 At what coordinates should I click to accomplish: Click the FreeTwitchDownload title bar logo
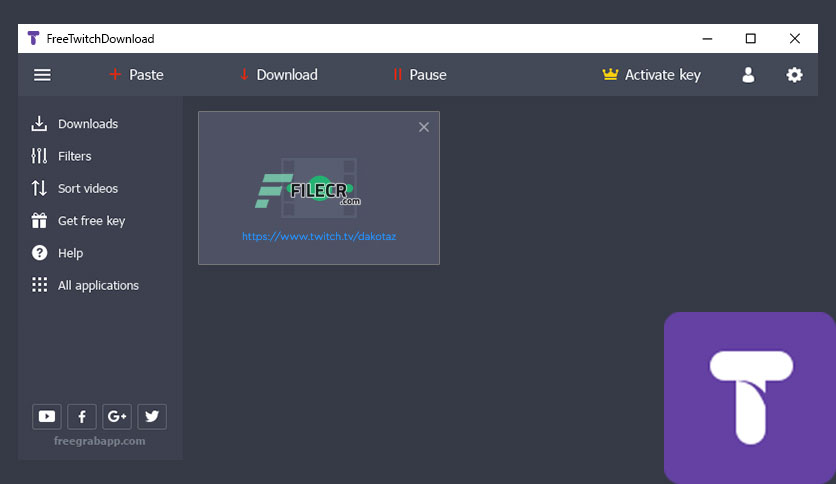click(34, 38)
